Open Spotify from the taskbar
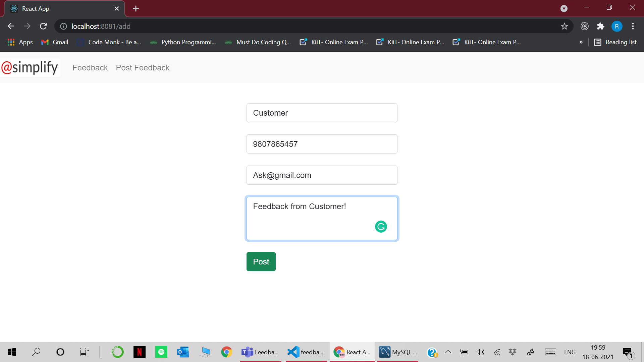Viewport: 644px width, 362px height. [161, 352]
